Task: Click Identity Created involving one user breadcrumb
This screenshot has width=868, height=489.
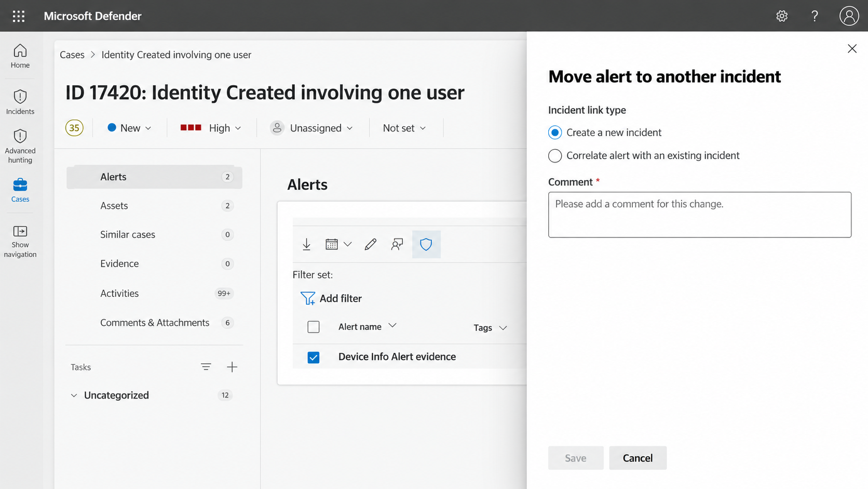Action: tap(177, 55)
